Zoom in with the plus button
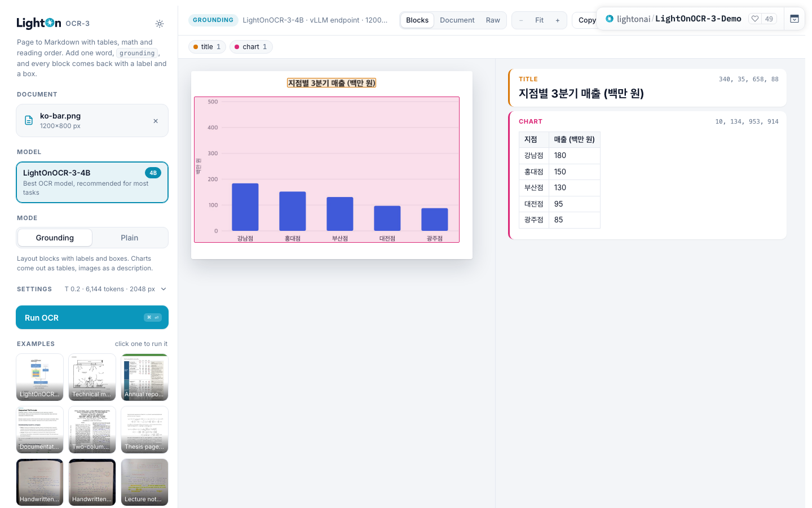Screen dimensions: 812x508 coord(558,20)
